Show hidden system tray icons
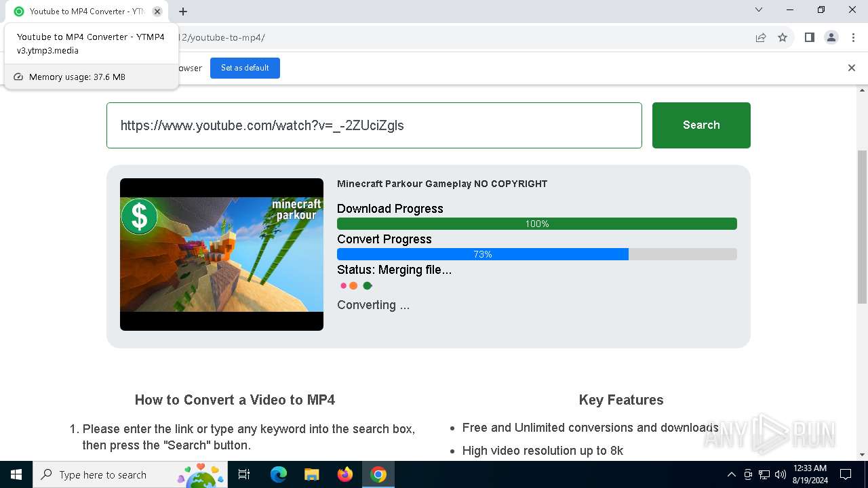The height and width of the screenshot is (488, 868). [x=731, y=474]
